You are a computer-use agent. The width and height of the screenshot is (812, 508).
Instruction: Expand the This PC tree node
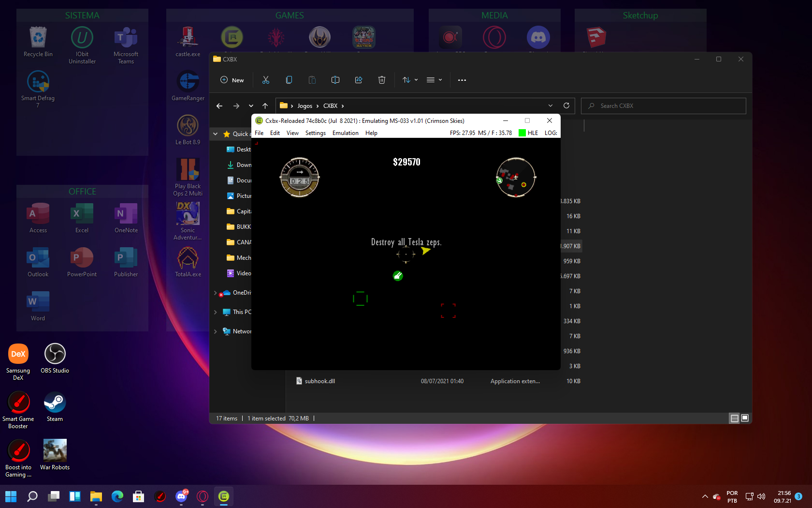(215, 312)
